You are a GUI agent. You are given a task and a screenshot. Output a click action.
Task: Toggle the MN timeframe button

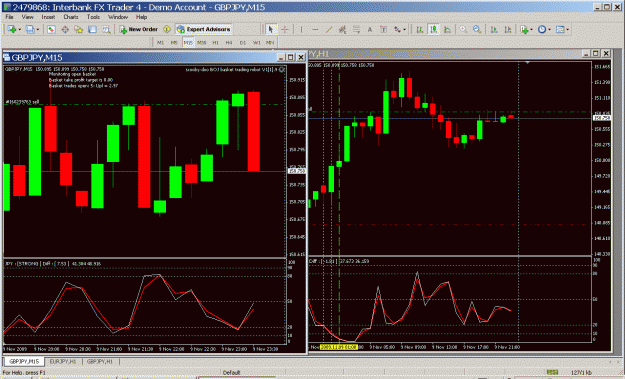tap(270, 42)
